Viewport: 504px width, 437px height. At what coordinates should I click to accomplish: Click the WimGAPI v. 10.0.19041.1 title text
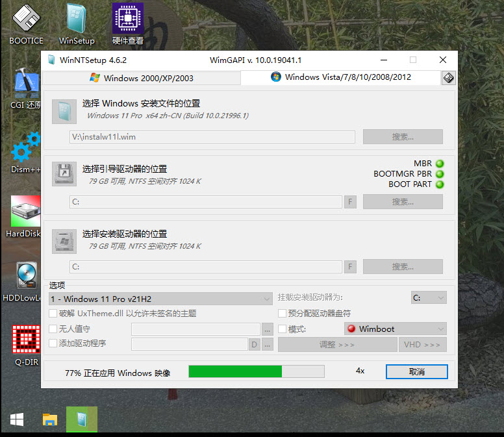(x=255, y=60)
